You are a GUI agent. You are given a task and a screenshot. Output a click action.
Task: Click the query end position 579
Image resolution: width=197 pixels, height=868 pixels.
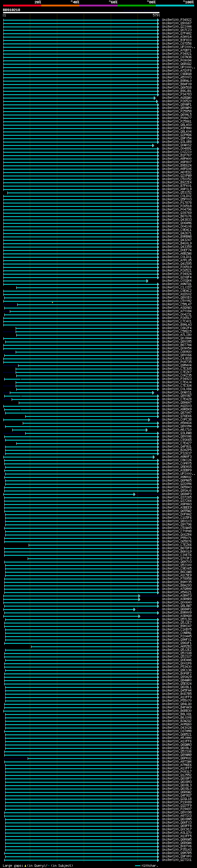pyautogui.click(x=155, y=15)
